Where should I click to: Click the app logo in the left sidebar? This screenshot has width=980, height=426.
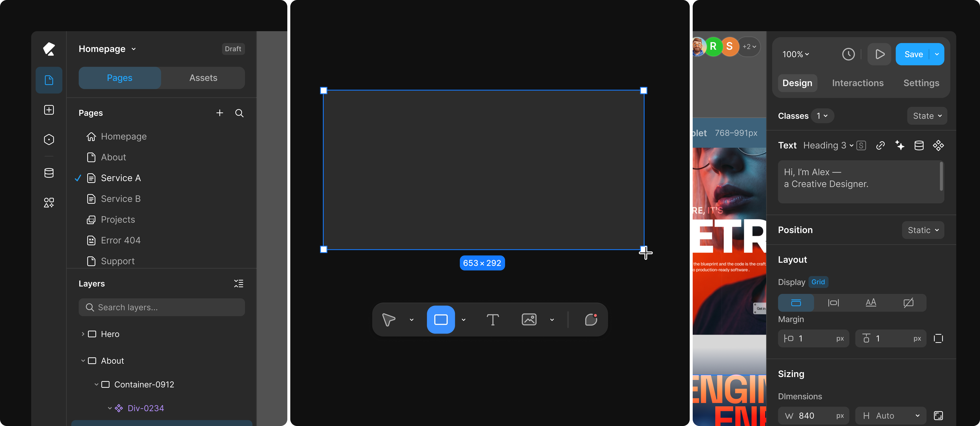[49, 49]
